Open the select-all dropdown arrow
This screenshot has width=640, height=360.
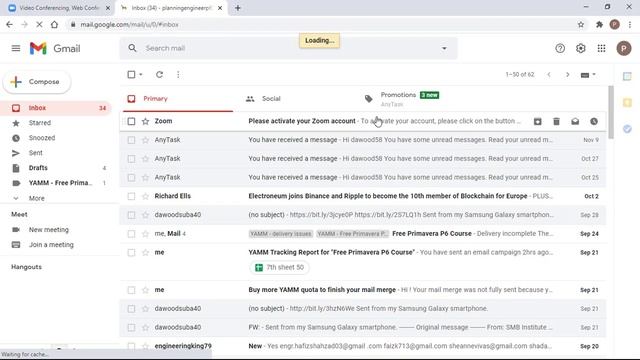coord(141,75)
